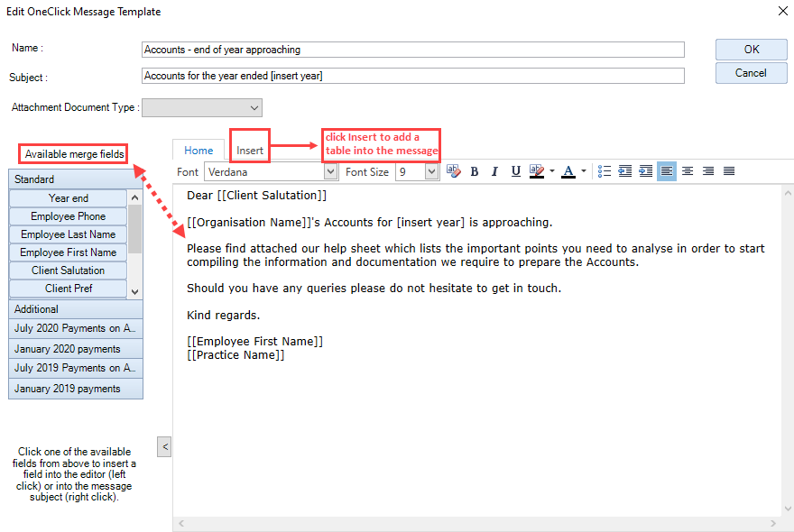Click the Cancel button
Screen dimensions: 794x532
pos(751,73)
